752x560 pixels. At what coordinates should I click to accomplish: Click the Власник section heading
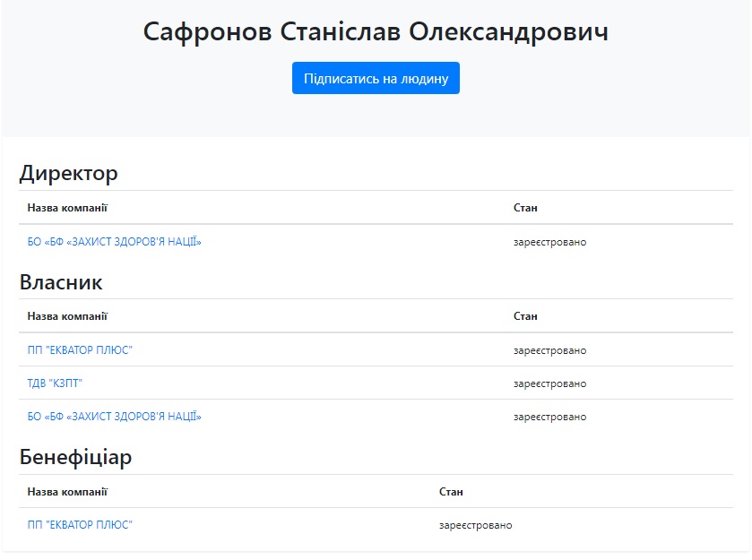pyautogui.click(x=61, y=282)
